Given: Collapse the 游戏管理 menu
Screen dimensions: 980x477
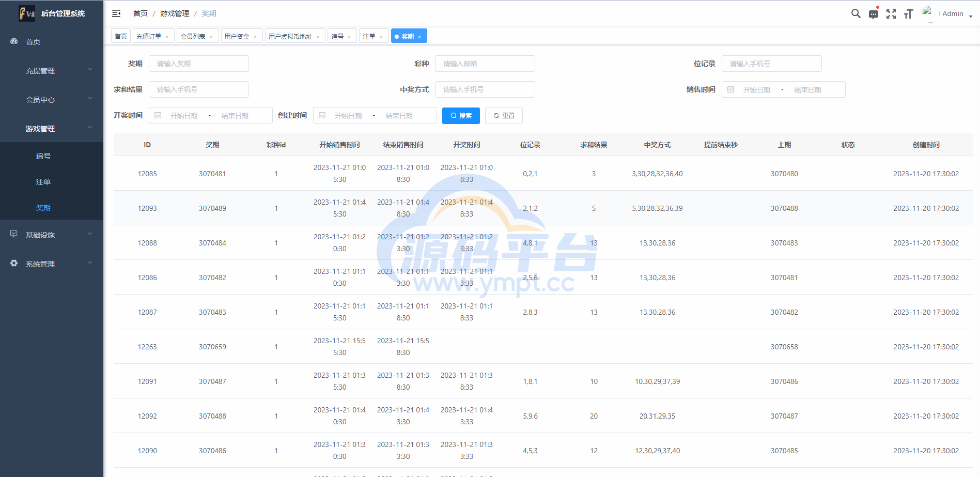Looking at the screenshot, I should pos(52,128).
